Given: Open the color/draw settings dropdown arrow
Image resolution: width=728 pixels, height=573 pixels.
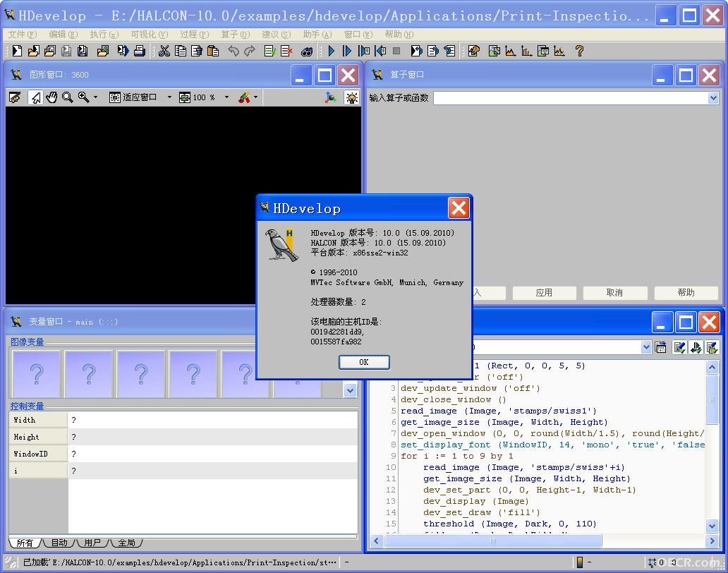Looking at the screenshot, I should click(256, 97).
